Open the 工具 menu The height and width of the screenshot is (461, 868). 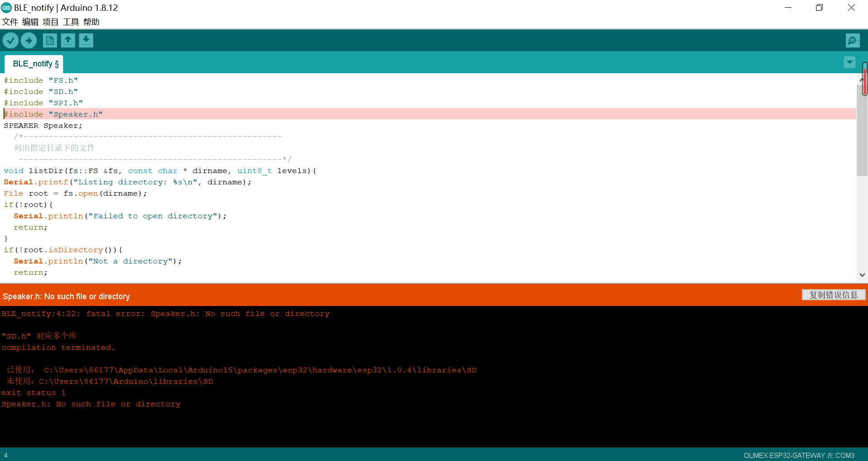[x=71, y=22]
